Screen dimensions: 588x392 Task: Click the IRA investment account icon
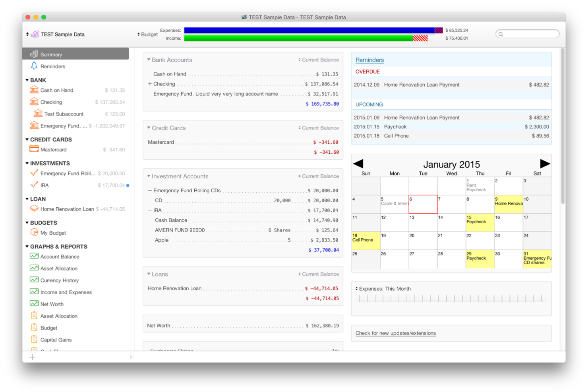click(34, 185)
